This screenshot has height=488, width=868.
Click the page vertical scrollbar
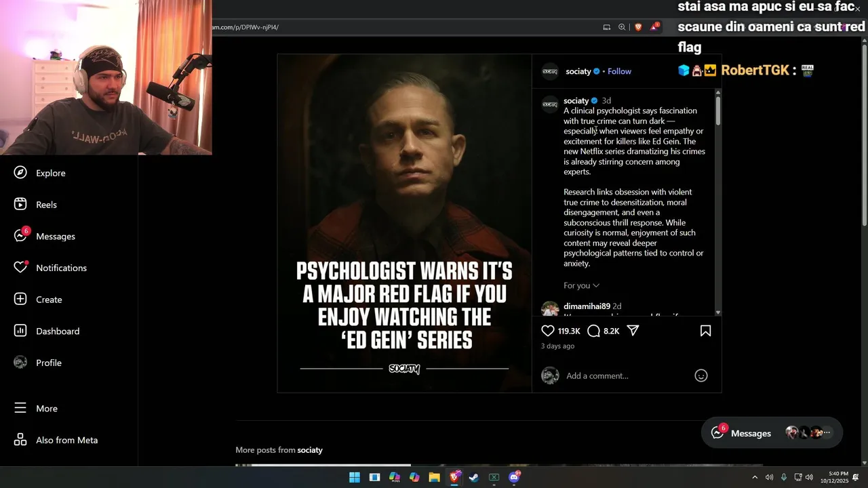[x=864, y=136]
